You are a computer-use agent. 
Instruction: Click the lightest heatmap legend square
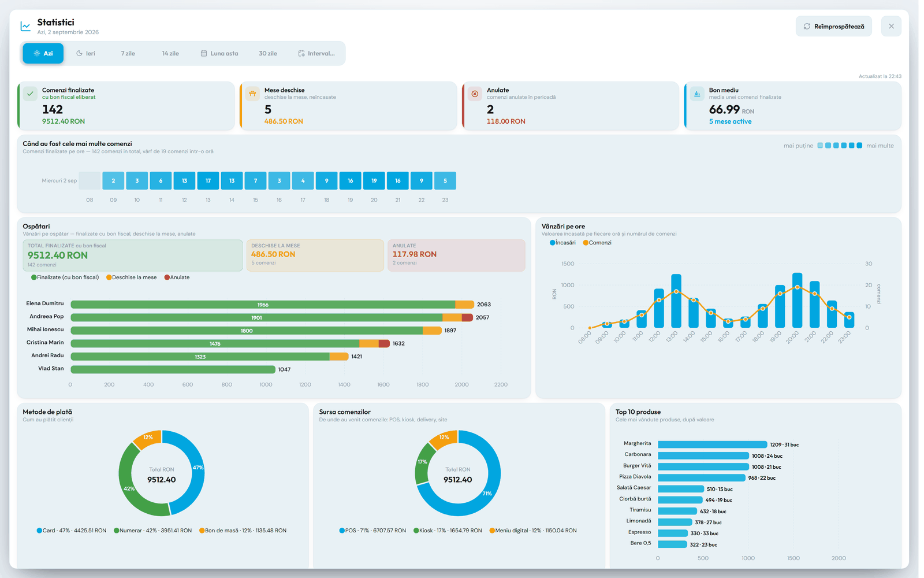point(820,146)
